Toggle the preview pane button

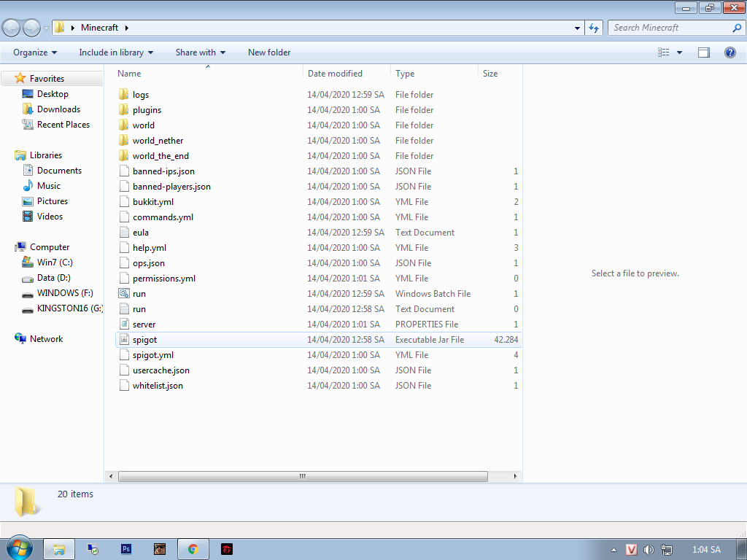(x=704, y=52)
